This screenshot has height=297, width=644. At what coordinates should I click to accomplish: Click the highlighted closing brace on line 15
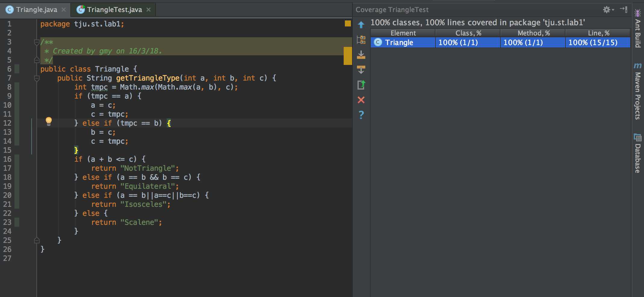[76, 150]
